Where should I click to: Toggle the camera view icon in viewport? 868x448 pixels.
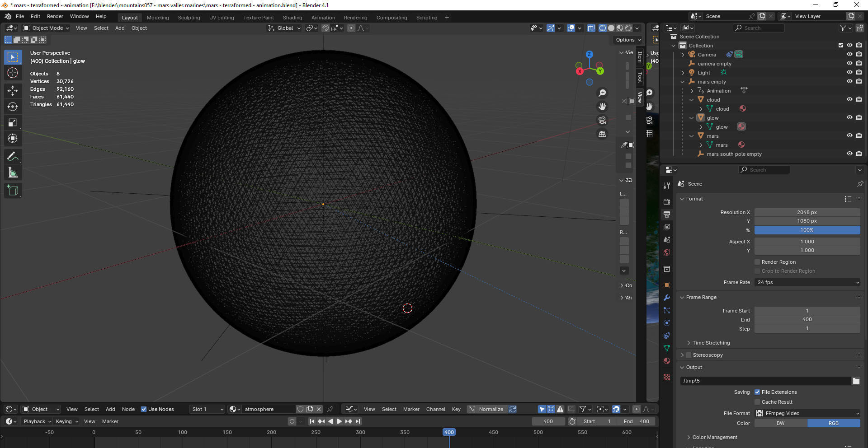602,120
